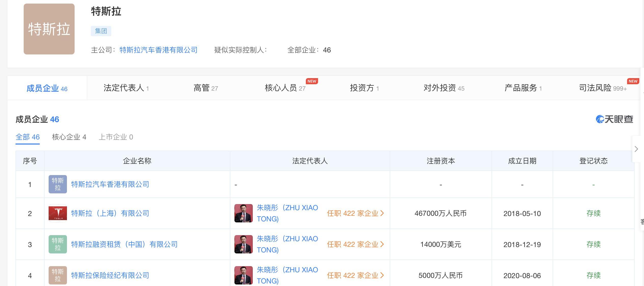Filter by 核心企业 4 sub-tab
The image size is (644, 286).
pos(69,137)
